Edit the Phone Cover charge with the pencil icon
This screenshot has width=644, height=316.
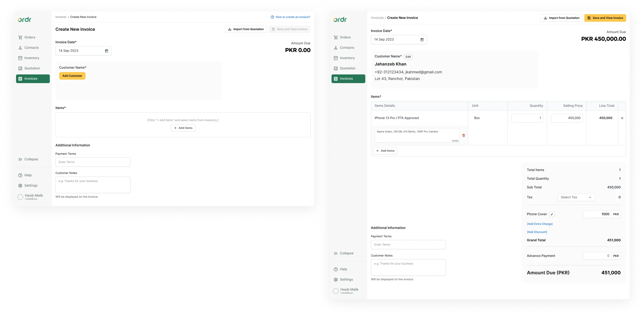(552, 214)
